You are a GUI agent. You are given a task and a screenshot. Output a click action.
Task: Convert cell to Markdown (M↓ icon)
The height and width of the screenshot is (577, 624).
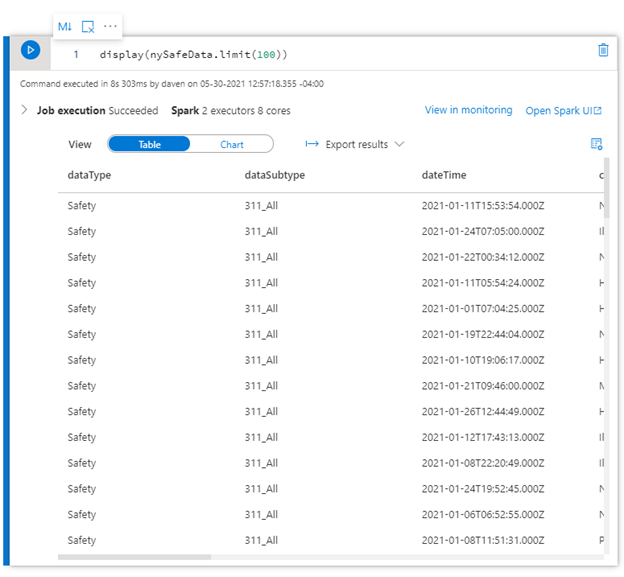[64, 27]
